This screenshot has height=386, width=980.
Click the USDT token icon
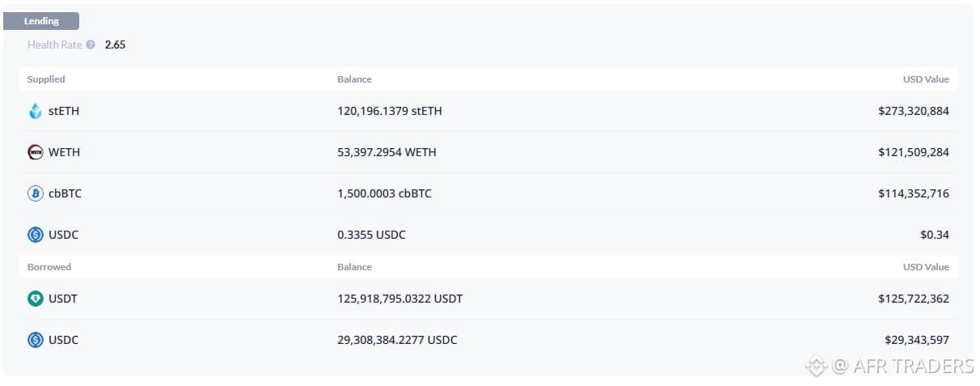36,299
